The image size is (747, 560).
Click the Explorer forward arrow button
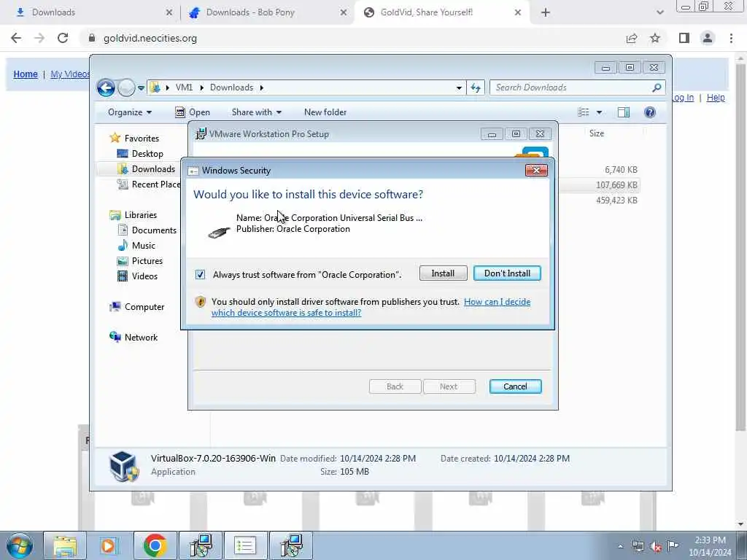tap(126, 87)
